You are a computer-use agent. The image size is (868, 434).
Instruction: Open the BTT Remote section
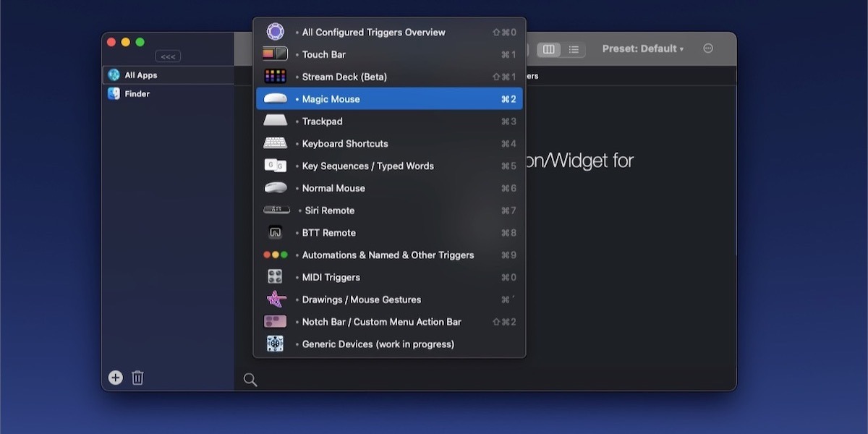328,232
